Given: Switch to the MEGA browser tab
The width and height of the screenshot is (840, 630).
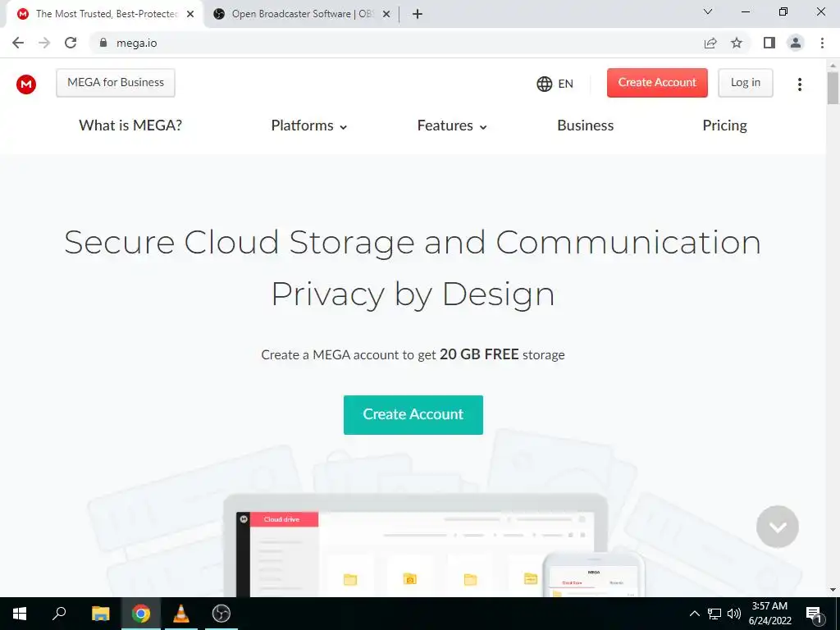Looking at the screenshot, I should click(104, 14).
